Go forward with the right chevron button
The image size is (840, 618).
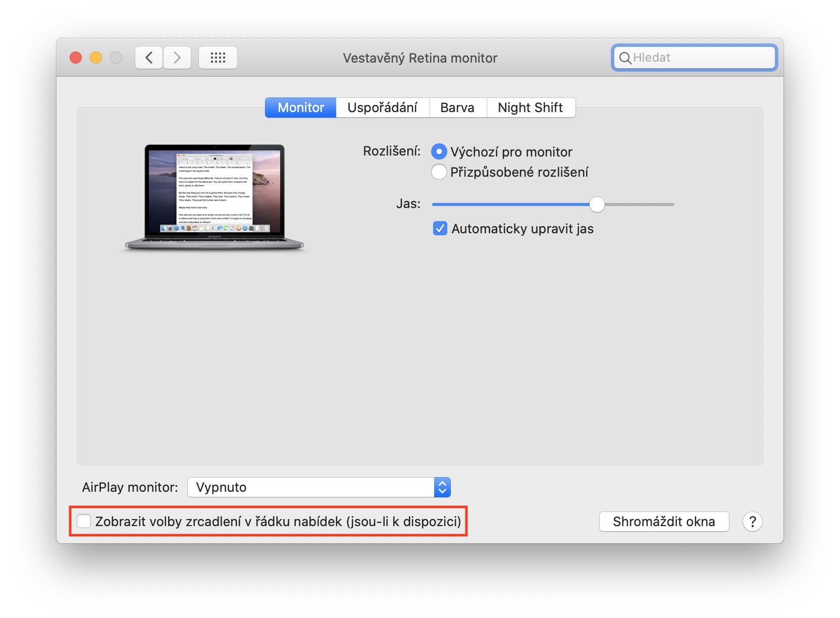tap(177, 58)
